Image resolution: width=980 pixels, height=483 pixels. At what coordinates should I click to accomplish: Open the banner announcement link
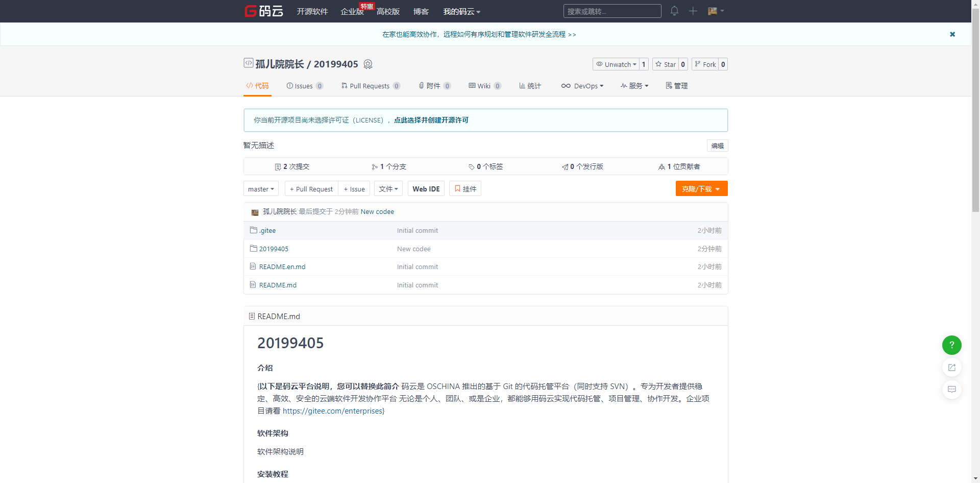point(479,34)
